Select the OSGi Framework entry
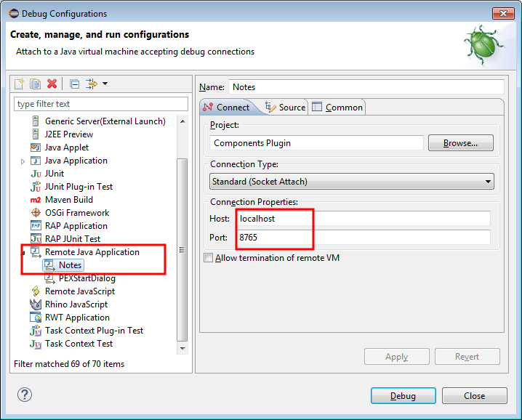The height and width of the screenshot is (420, 522). click(x=76, y=213)
